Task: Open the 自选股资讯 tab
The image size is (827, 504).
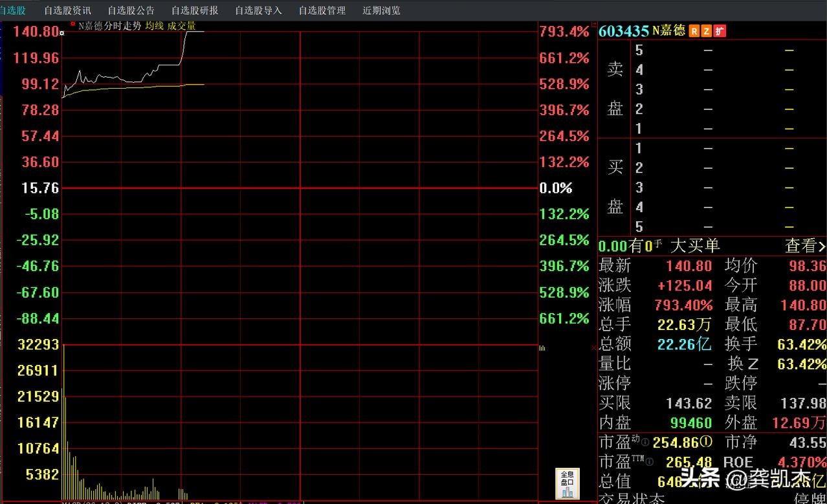Action: (x=68, y=10)
